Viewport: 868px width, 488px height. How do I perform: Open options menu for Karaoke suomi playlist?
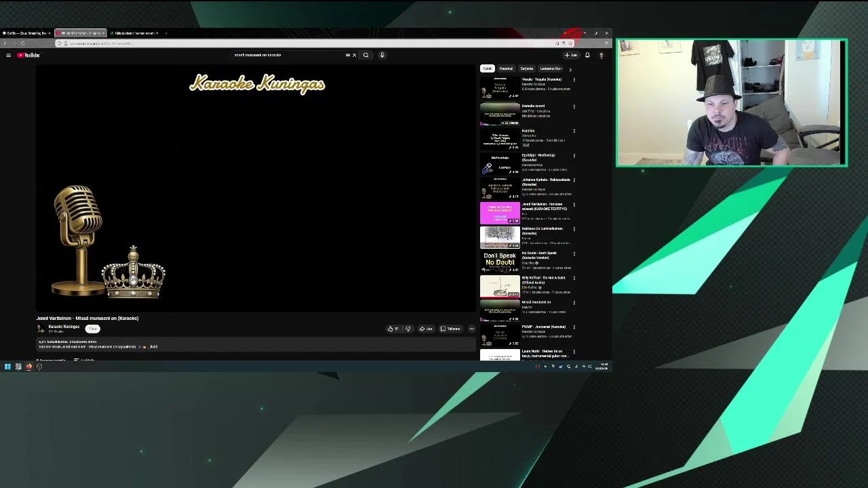[574, 106]
